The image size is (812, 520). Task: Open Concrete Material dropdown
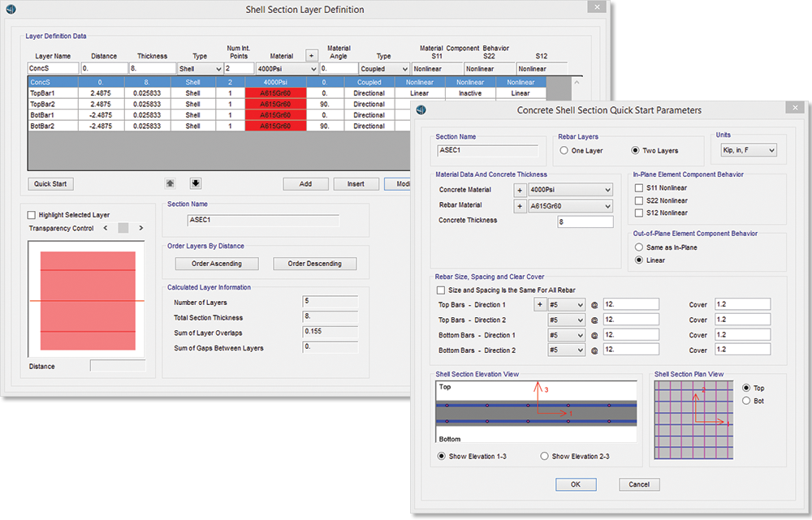(570, 190)
